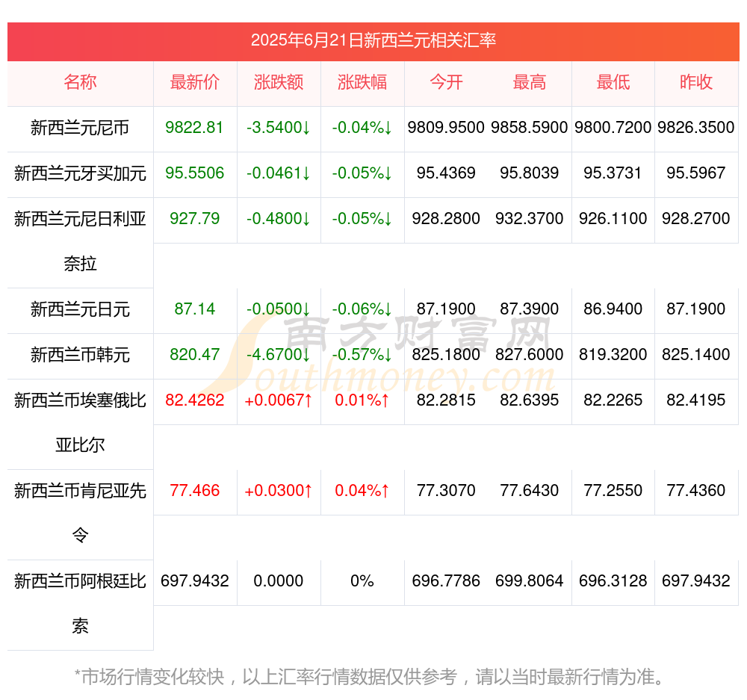Click change value -0.4800
Screen dimensions: 747x700
coord(278,219)
